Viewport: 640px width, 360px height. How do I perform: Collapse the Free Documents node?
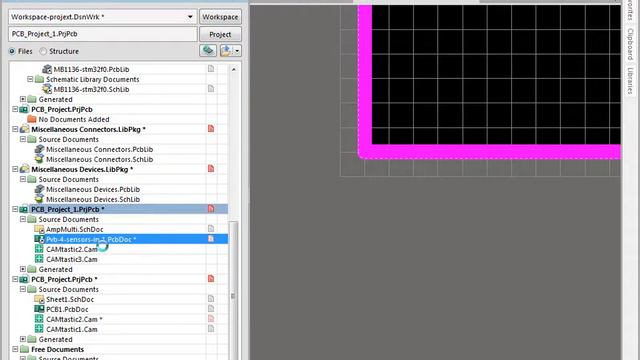pyautogui.click(x=15, y=349)
